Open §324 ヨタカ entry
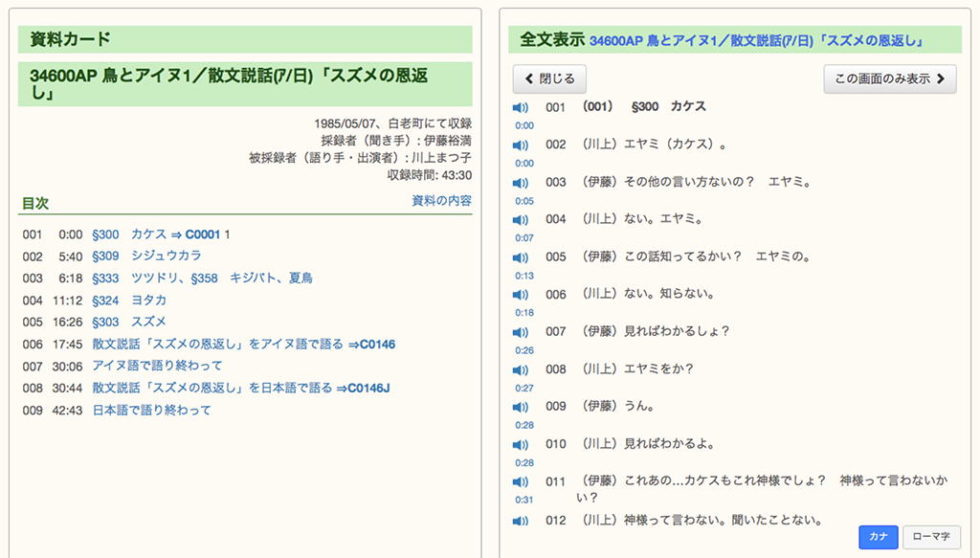Image resolution: width=980 pixels, height=558 pixels. (x=129, y=300)
